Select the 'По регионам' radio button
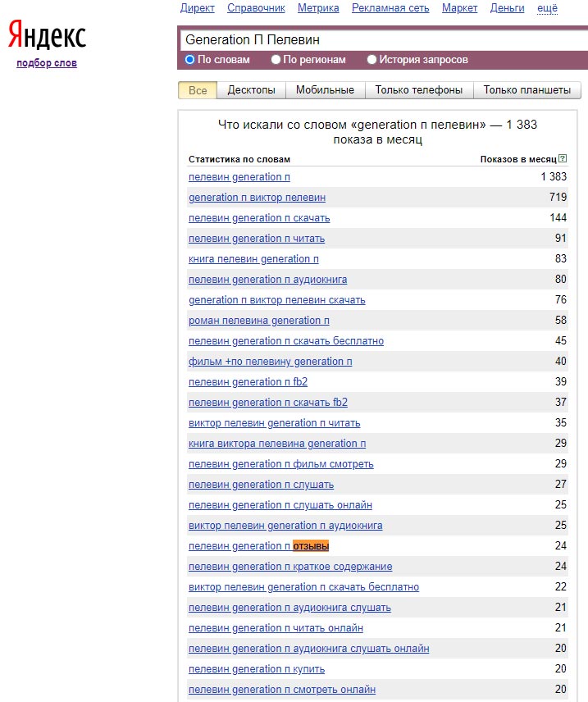This screenshot has width=588, height=702. pyautogui.click(x=276, y=60)
